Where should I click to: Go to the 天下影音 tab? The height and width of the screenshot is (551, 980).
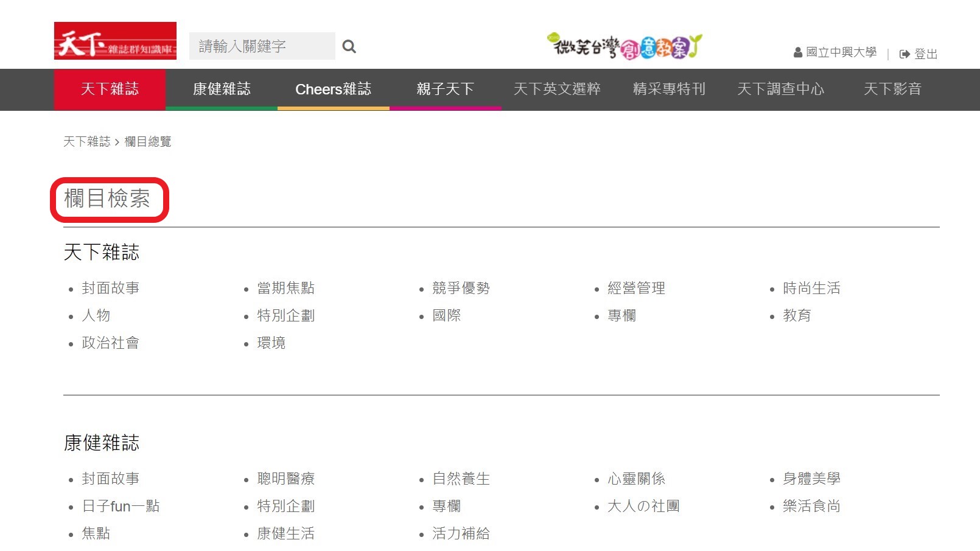tap(892, 89)
